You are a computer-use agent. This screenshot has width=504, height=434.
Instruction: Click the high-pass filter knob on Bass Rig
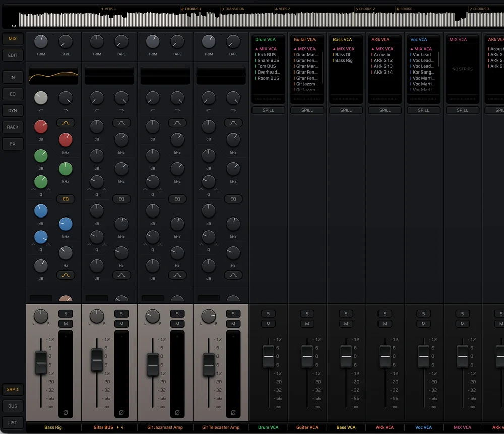click(41, 98)
